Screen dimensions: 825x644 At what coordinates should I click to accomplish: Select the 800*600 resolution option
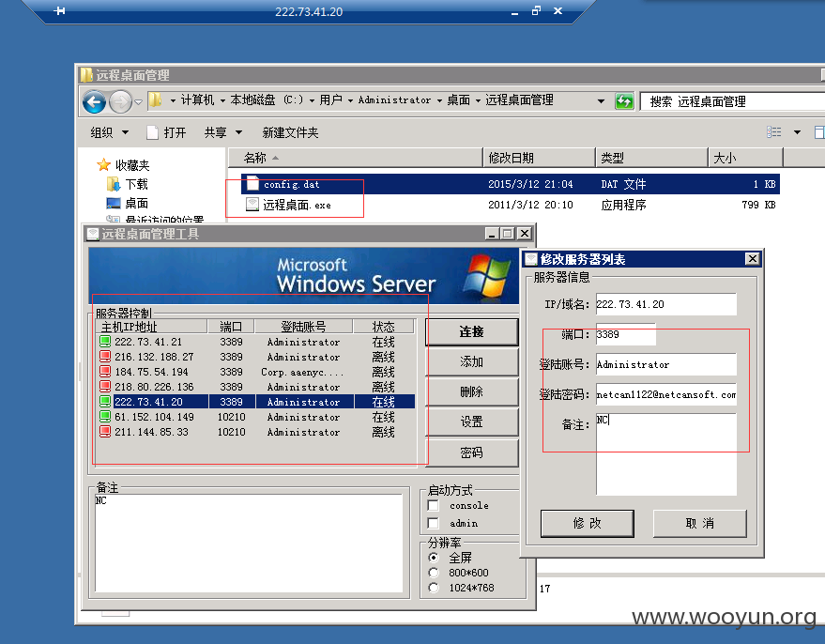(434, 573)
